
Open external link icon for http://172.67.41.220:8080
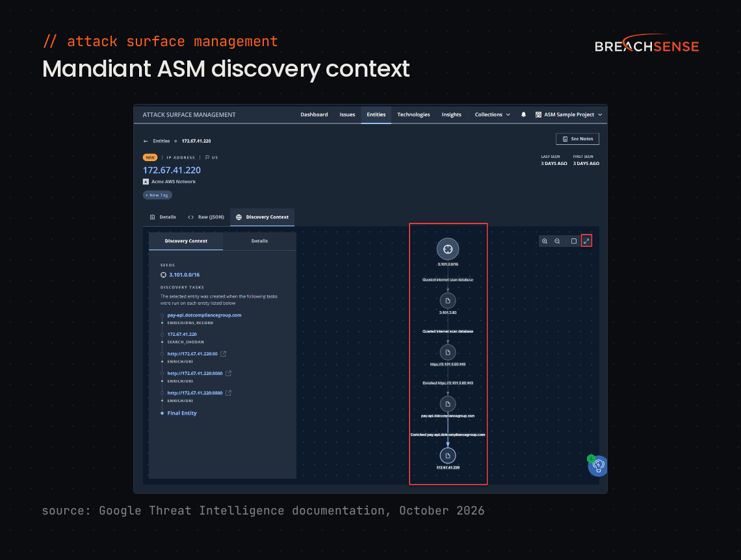click(x=228, y=373)
